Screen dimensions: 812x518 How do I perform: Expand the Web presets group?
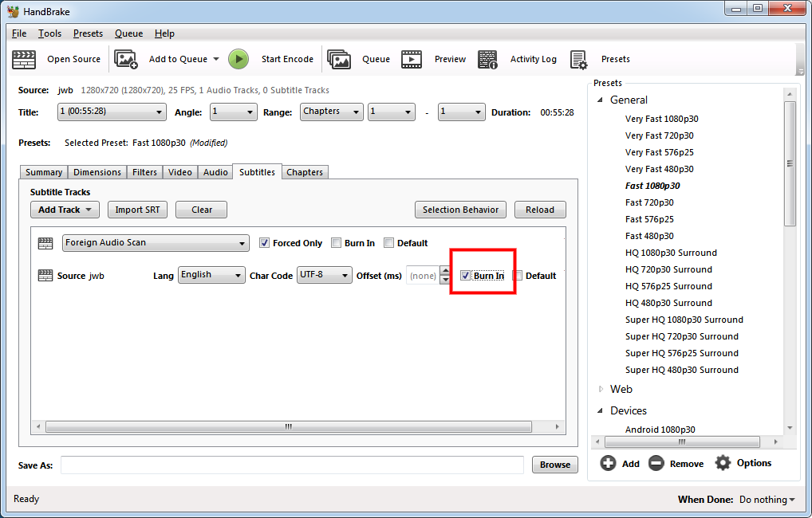(x=601, y=389)
